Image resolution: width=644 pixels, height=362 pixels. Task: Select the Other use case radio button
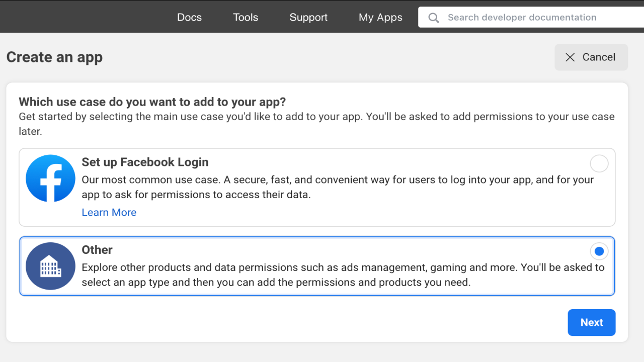pyautogui.click(x=599, y=251)
